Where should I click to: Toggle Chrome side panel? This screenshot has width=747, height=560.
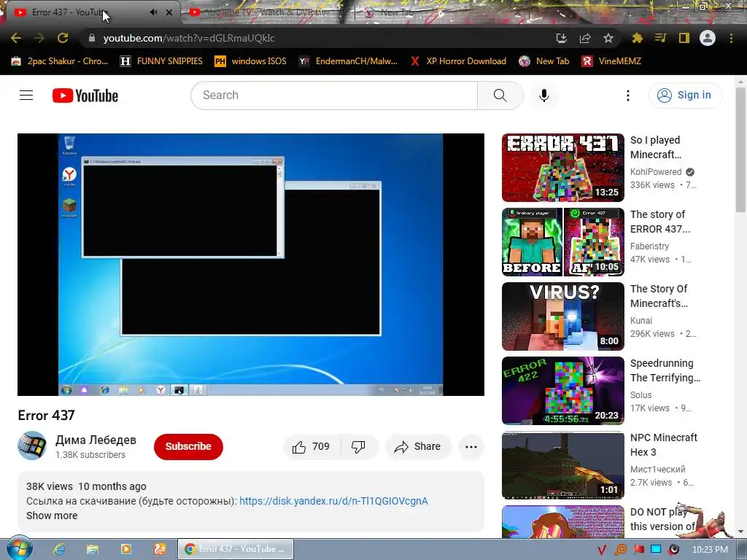pos(684,38)
